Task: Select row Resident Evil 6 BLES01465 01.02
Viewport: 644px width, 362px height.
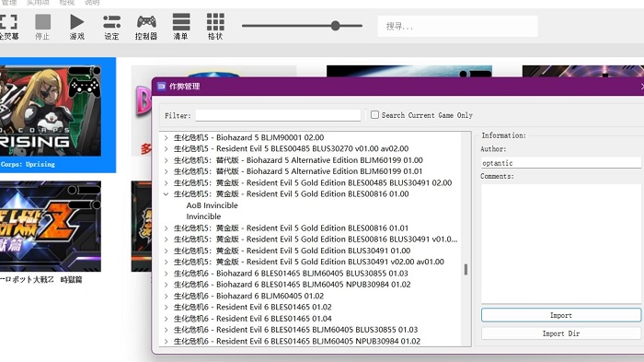Action: [x=253, y=307]
